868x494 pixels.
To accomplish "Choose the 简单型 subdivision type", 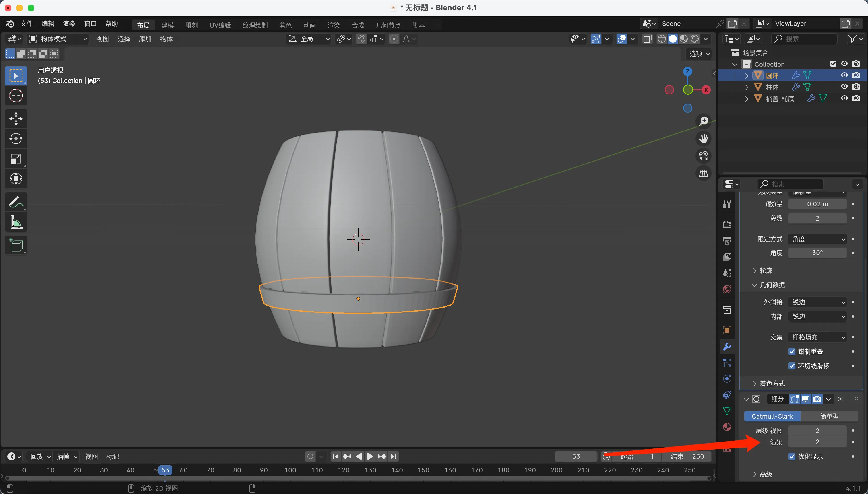I will point(829,416).
